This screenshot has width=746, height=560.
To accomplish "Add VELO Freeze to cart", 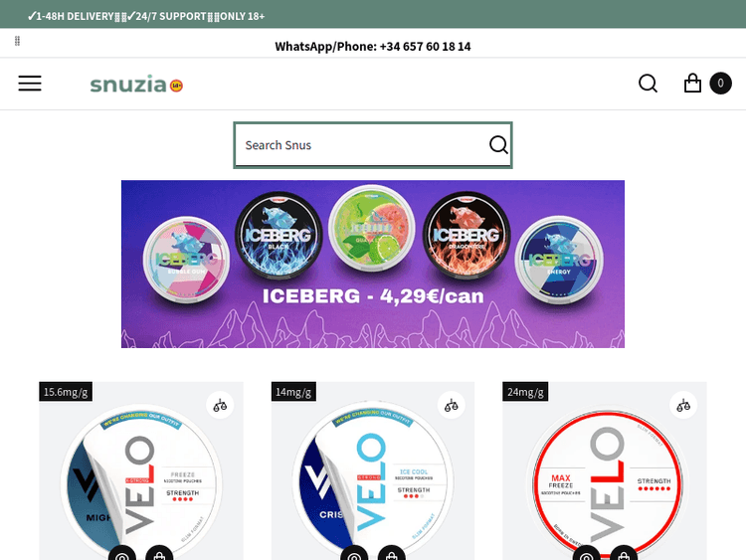I will (x=159, y=555).
